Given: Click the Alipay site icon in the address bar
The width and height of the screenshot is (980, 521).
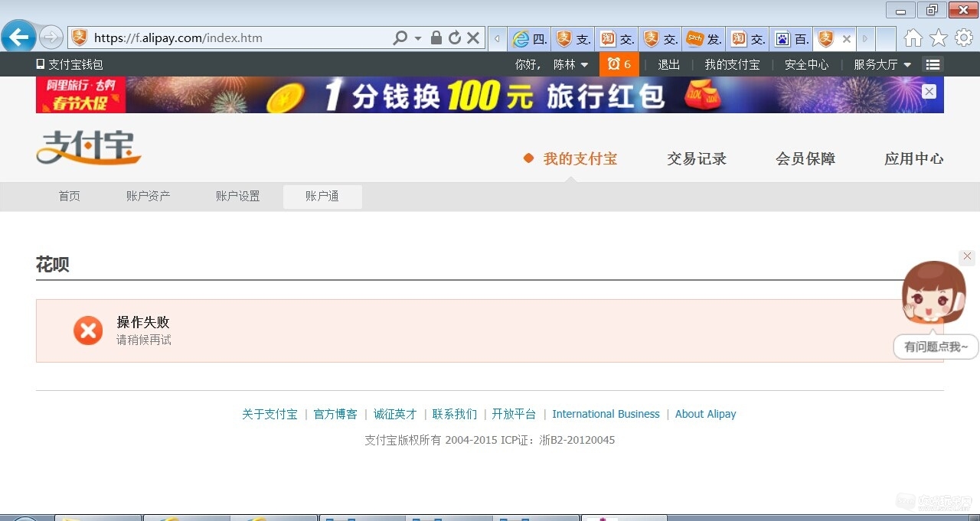Looking at the screenshot, I should [80, 37].
